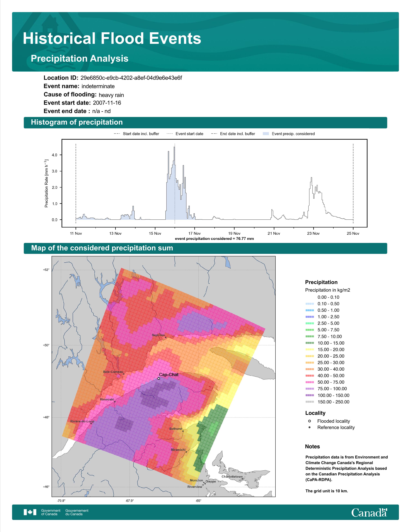Click the Histogram of precipitation section header
The image size is (411, 532).
click(205, 122)
